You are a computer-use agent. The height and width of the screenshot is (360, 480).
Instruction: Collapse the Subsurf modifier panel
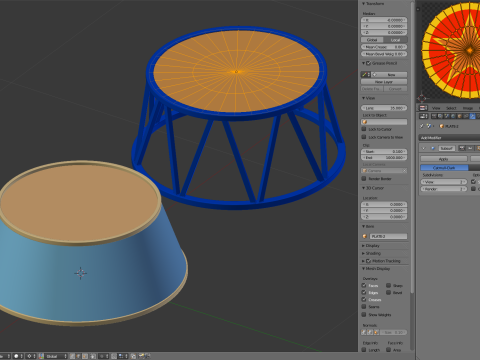point(423,148)
